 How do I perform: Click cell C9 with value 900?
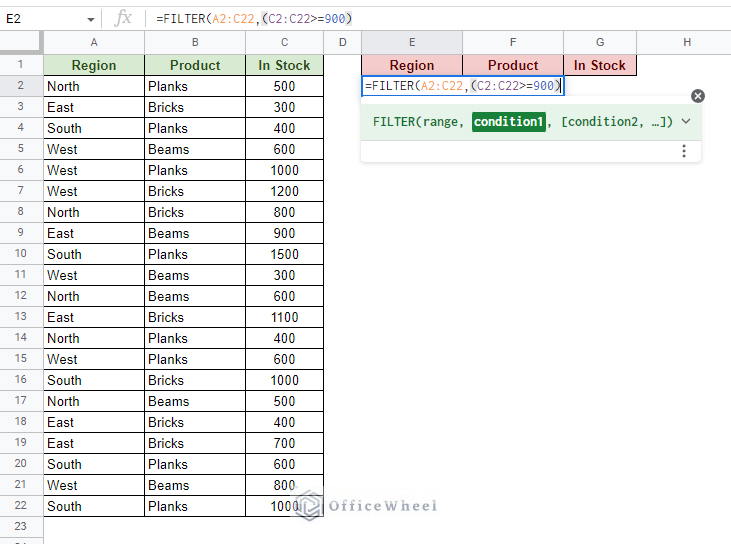pos(284,233)
